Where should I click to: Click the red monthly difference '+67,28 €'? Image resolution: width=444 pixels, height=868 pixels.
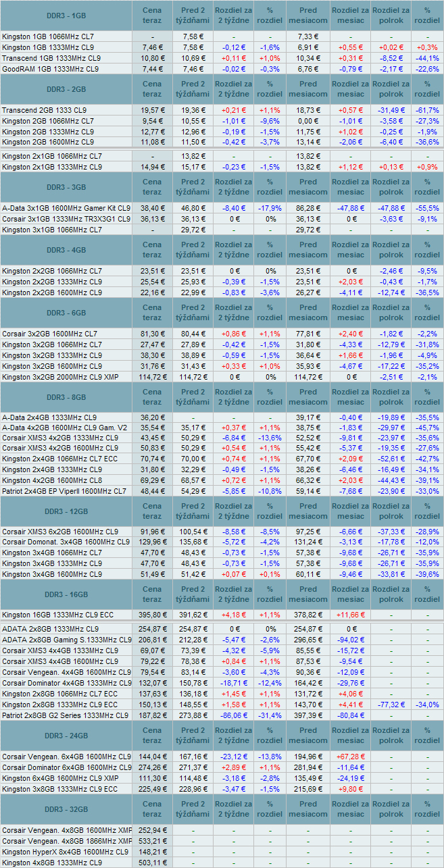pyautogui.click(x=350, y=756)
